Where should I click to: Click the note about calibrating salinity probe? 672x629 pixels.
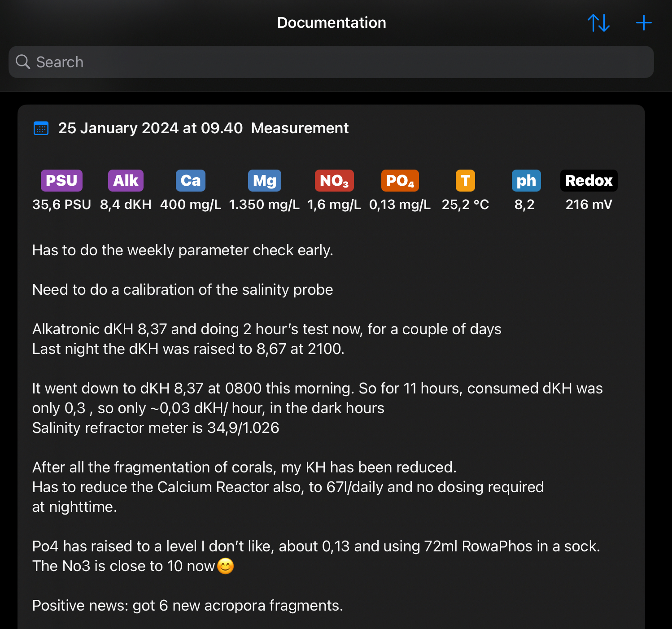pos(183,290)
